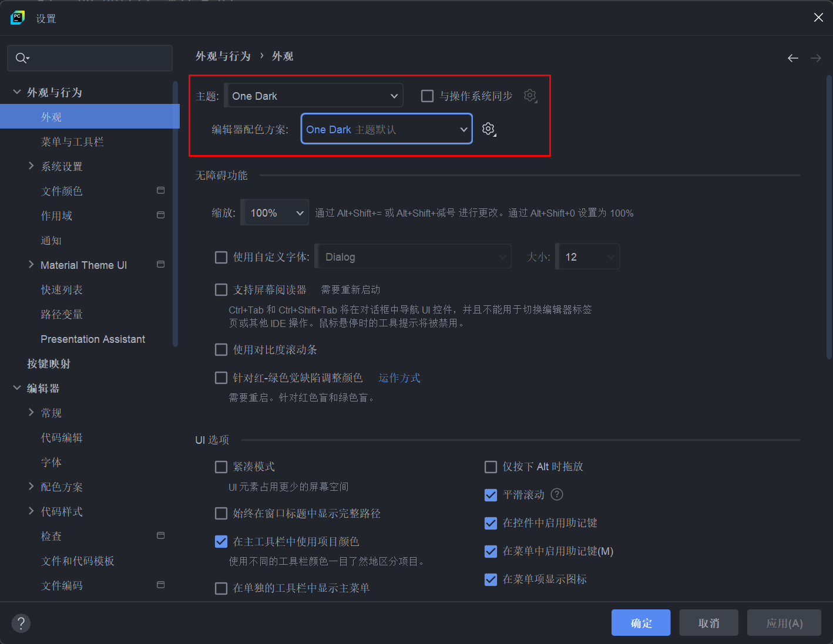Click the project-level icon beside 作用域
Viewport: 833px width, 644px height.
(x=161, y=215)
